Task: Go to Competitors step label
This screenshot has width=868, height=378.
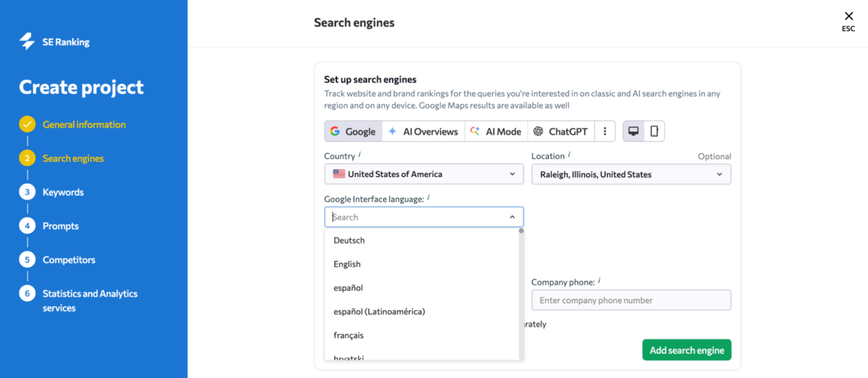Action: (x=69, y=259)
